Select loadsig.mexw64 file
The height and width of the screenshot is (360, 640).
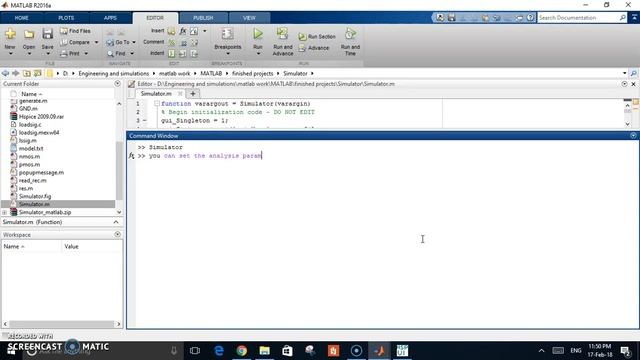point(39,133)
